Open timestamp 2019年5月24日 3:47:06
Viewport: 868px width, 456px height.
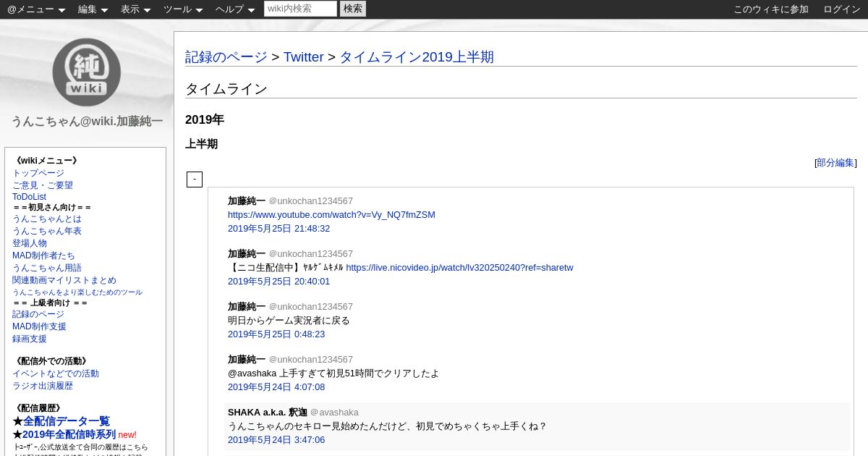click(276, 440)
